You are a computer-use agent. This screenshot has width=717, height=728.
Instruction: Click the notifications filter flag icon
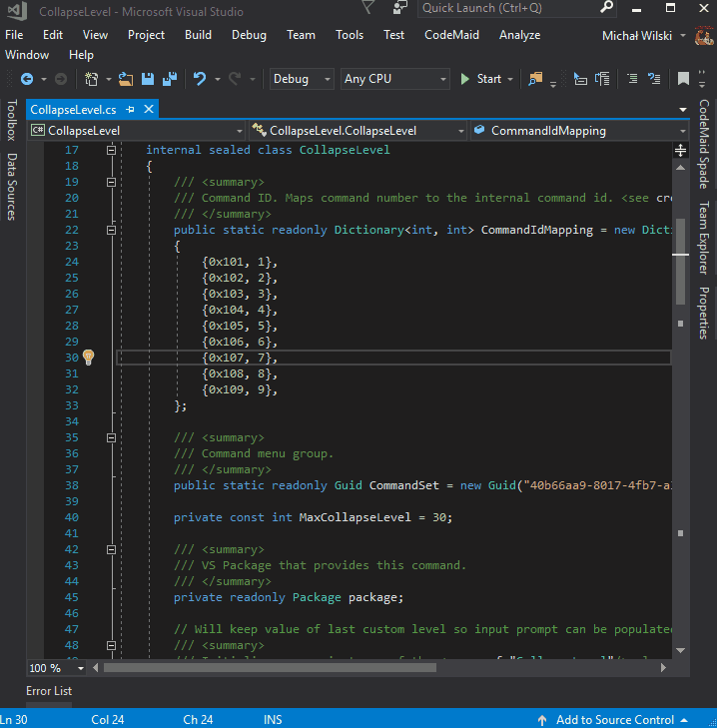[x=368, y=8]
